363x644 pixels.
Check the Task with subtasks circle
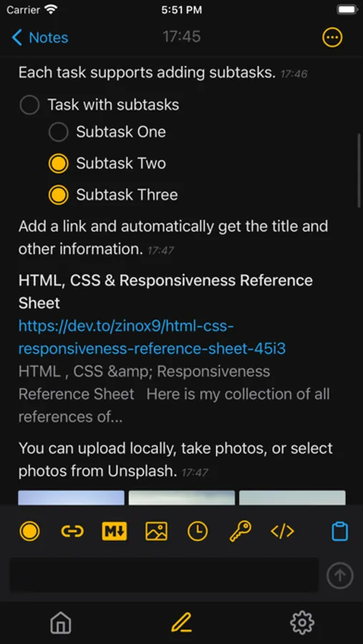tap(29, 104)
